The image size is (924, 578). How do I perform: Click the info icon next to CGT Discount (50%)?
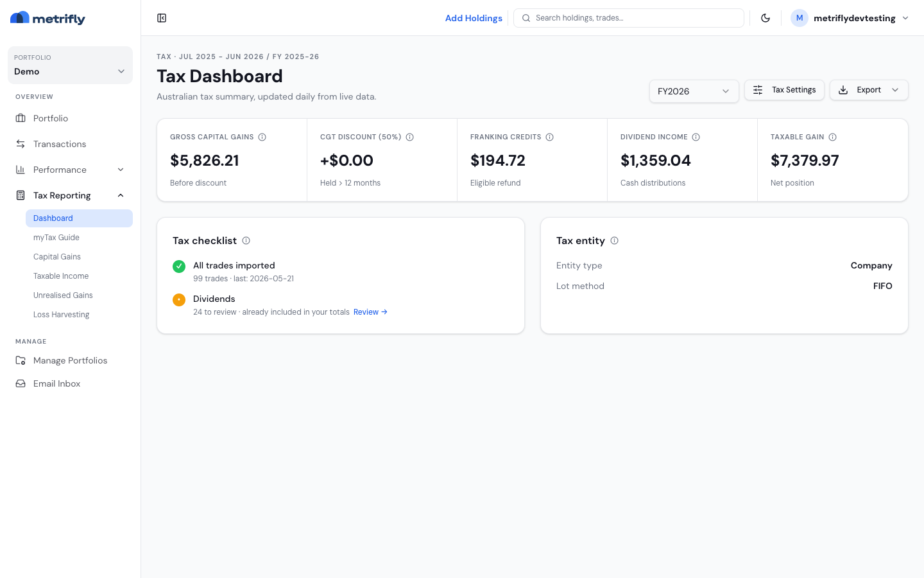pos(409,137)
